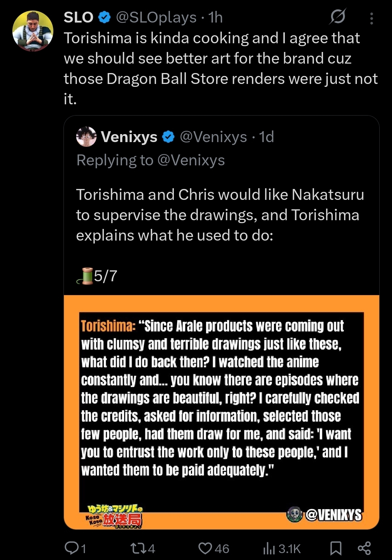Open SLO's profile picture
Image resolution: width=392 pixels, height=560 pixels.
pos(33,31)
